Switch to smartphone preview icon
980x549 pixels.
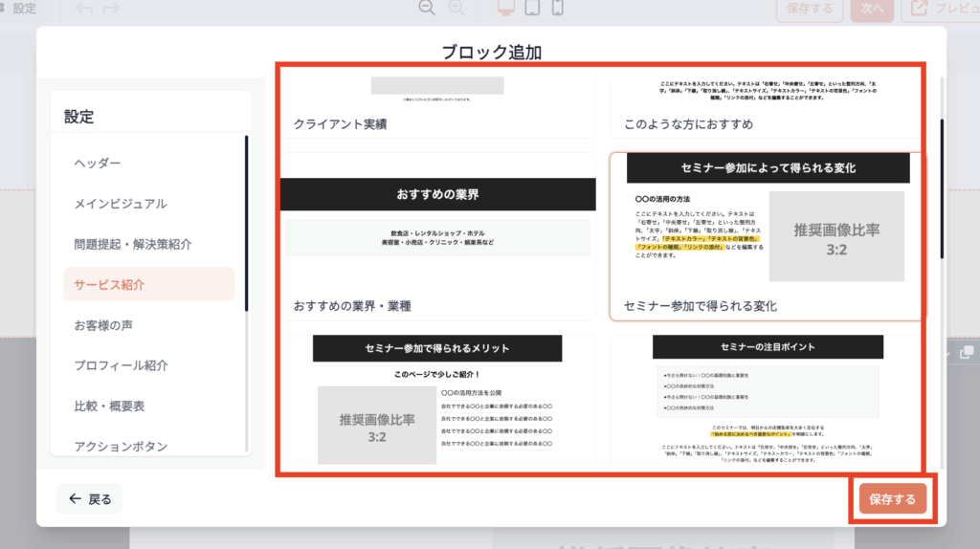click(557, 8)
